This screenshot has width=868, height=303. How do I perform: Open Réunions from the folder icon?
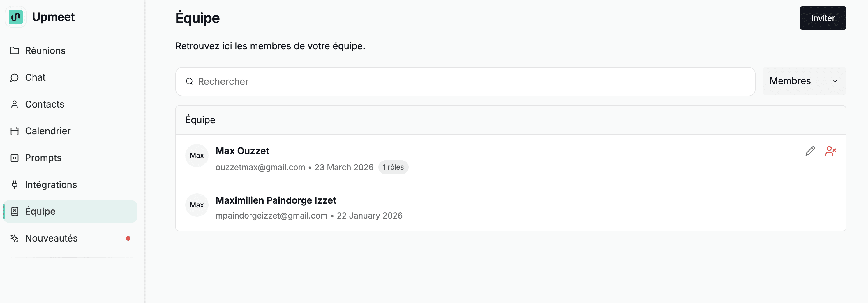(15, 51)
